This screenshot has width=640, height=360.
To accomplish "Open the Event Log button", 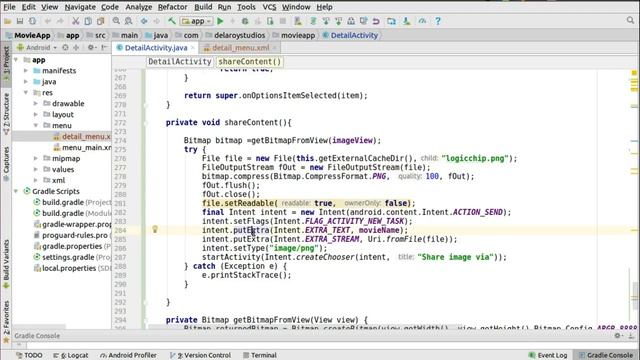I will pos(548,355).
